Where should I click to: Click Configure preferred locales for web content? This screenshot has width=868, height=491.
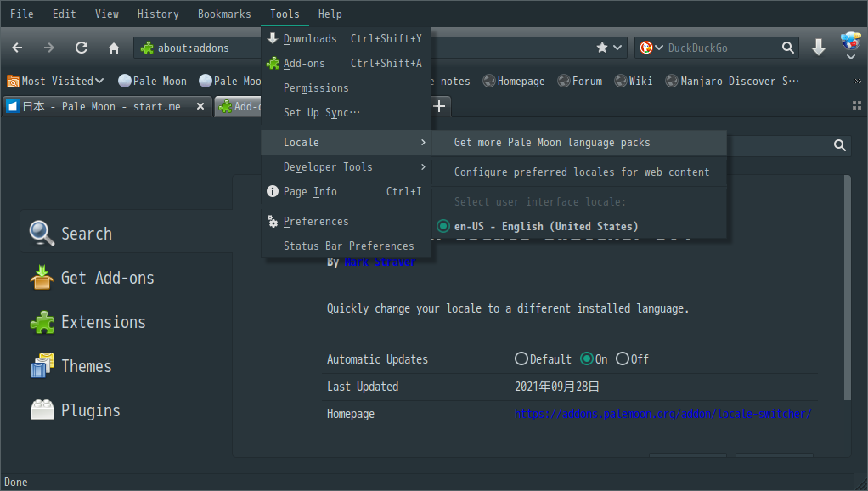tap(579, 172)
